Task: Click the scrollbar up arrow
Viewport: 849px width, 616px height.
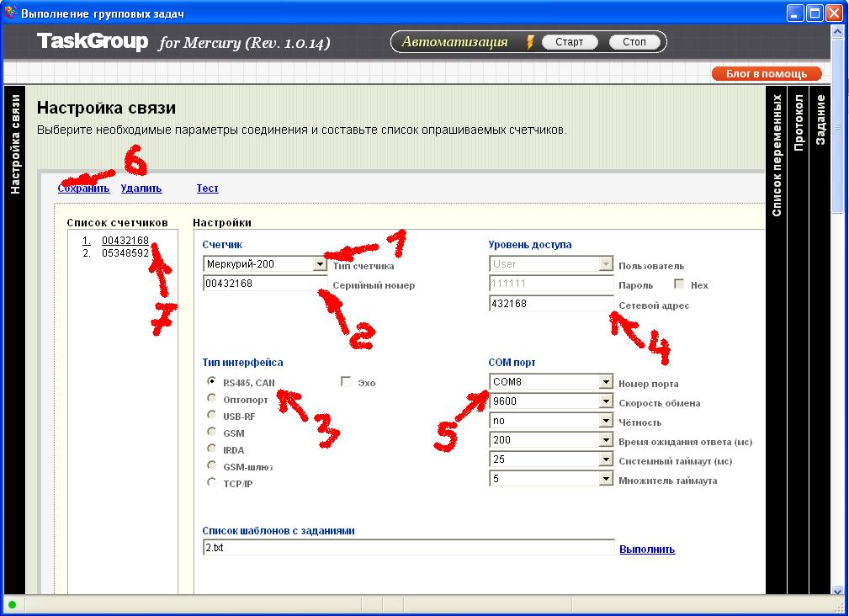Action: pyautogui.click(x=837, y=31)
